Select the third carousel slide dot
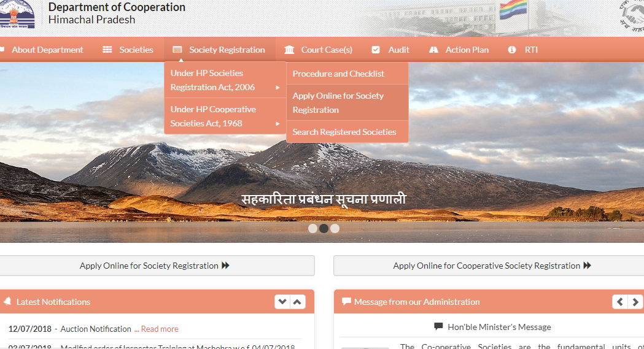This screenshot has height=349, width=644. (x=335, y=228)
